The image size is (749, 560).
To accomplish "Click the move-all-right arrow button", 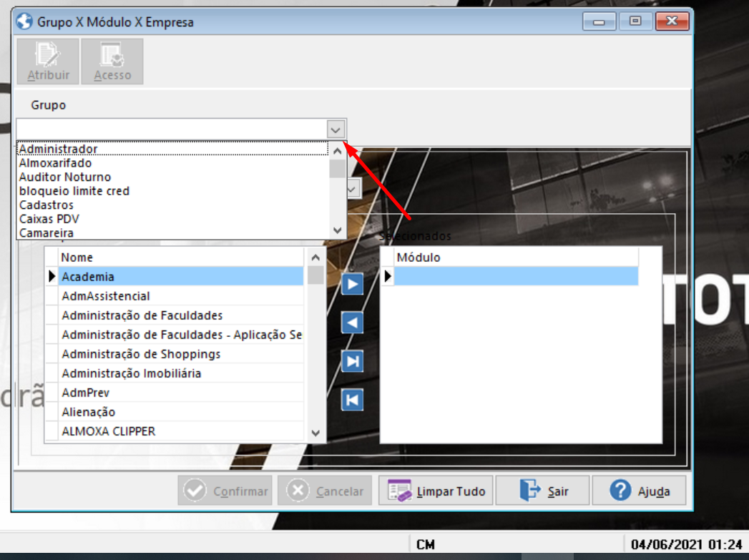I will [x=353, y=361].
